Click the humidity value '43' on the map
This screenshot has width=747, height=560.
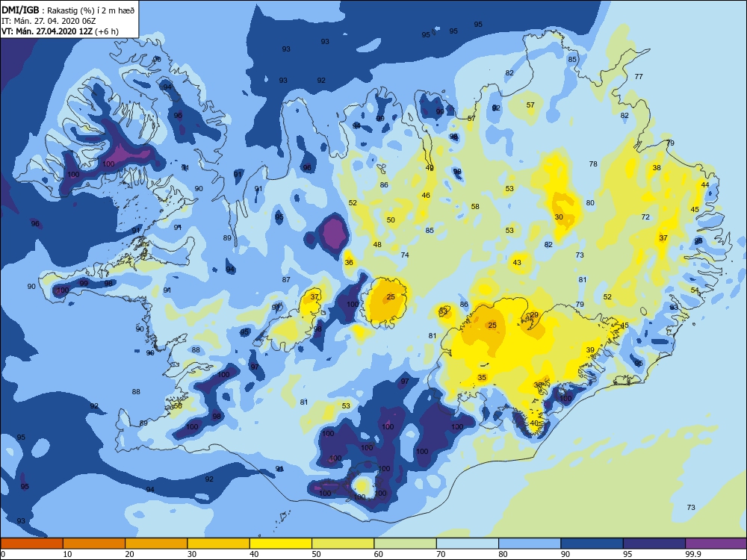tap(516, 262)
